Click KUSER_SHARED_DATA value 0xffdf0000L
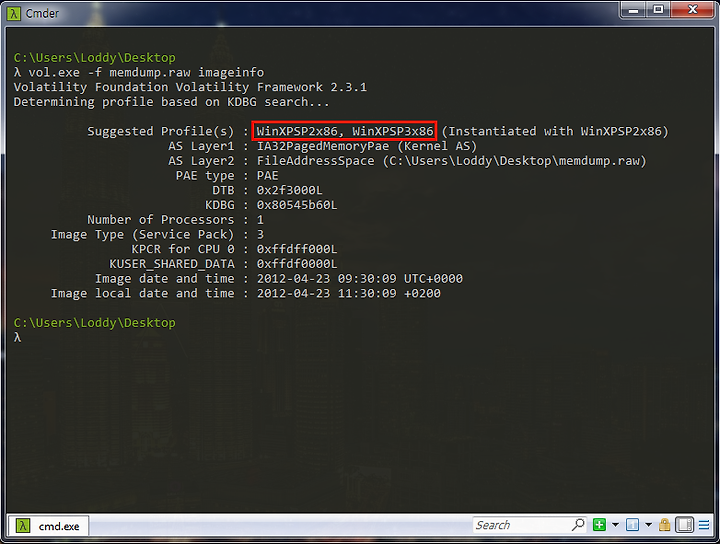720x544 pixels. tap(297, 264)
